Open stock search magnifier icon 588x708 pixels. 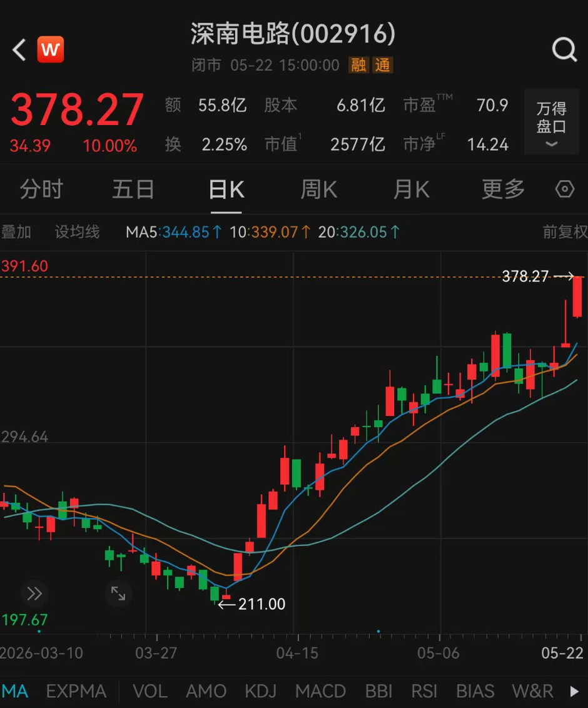tap(564, 49)
